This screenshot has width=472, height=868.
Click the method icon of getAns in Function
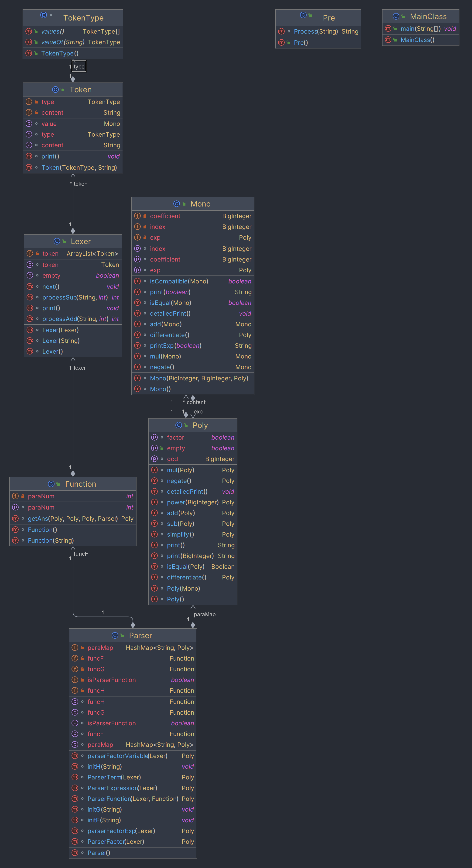click(15, 519)
